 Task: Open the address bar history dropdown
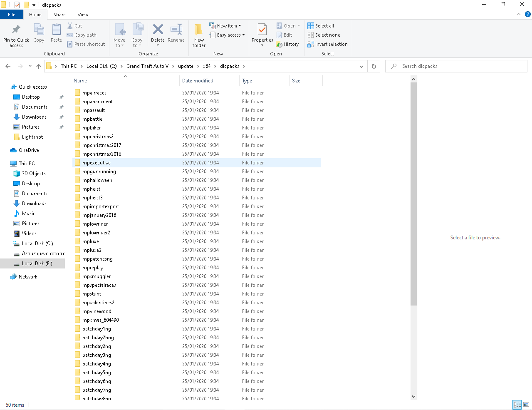pos(361,66)
